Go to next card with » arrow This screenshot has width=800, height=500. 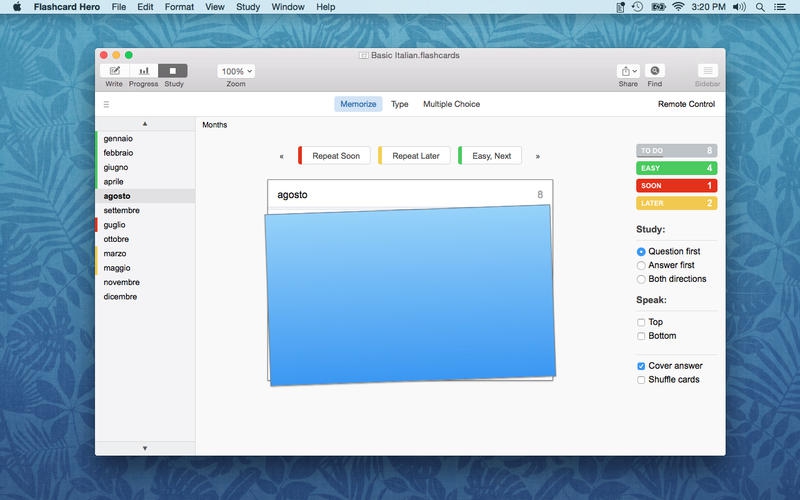coord(538,156)
